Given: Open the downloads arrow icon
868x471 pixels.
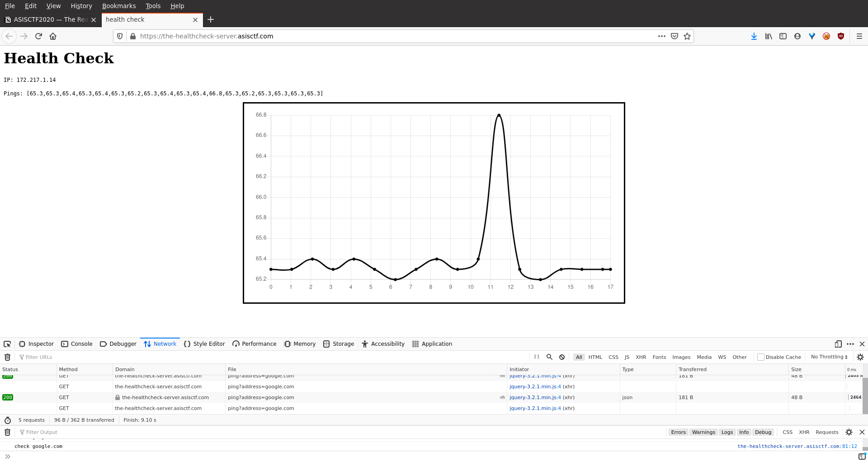Looking at the screenshot, I should coord(754,36).
